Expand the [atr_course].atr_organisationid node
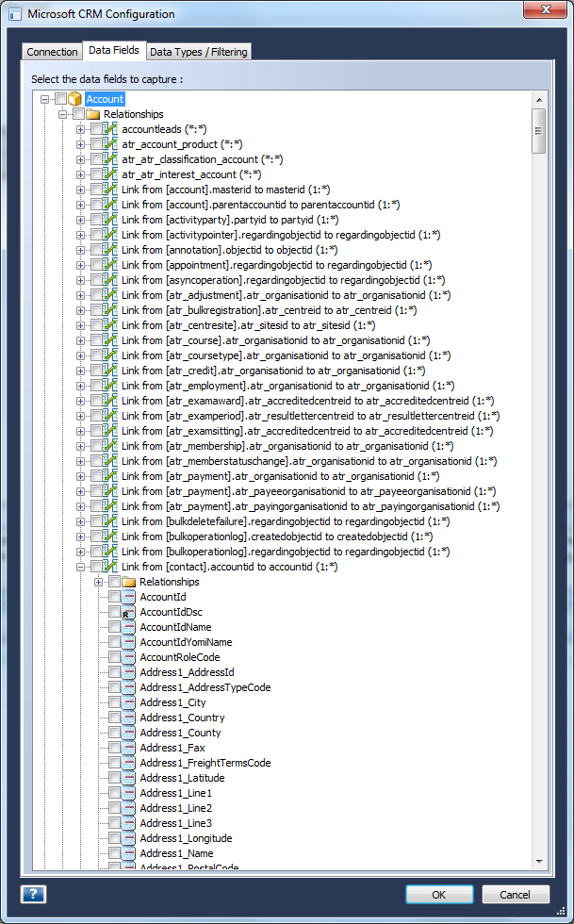This screenshot has height=924, width=574. 81,340
